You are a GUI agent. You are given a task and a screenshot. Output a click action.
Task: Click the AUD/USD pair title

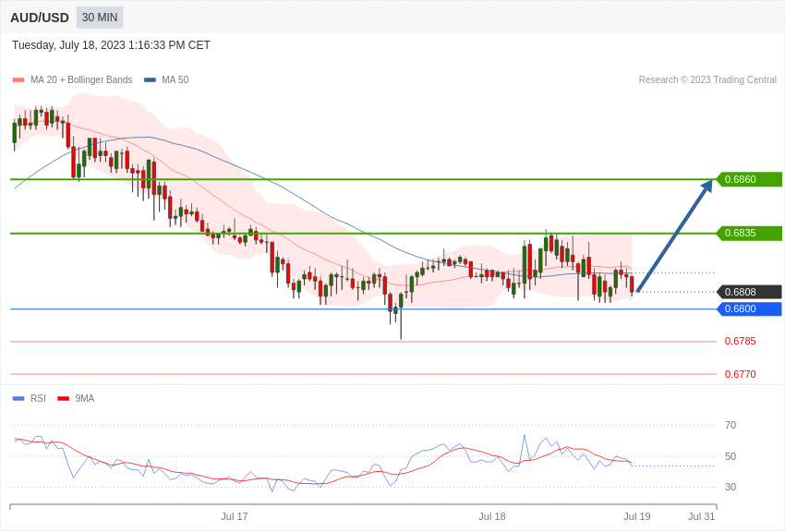[40, 18]
